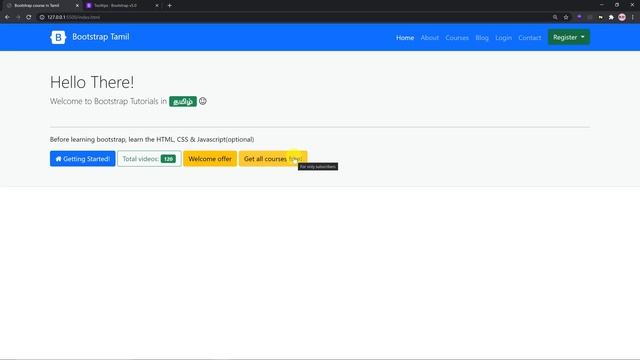The width and height of the screenshot is (640, 360).
Task: Switch to the 'Bootstrap course in Tamil' tab
Action: point(42,6)
